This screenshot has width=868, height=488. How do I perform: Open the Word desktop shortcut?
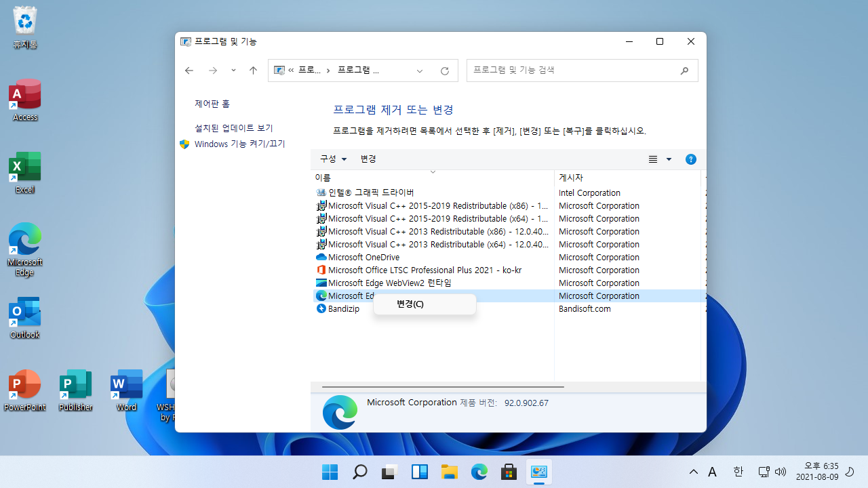tap(126, 390)
